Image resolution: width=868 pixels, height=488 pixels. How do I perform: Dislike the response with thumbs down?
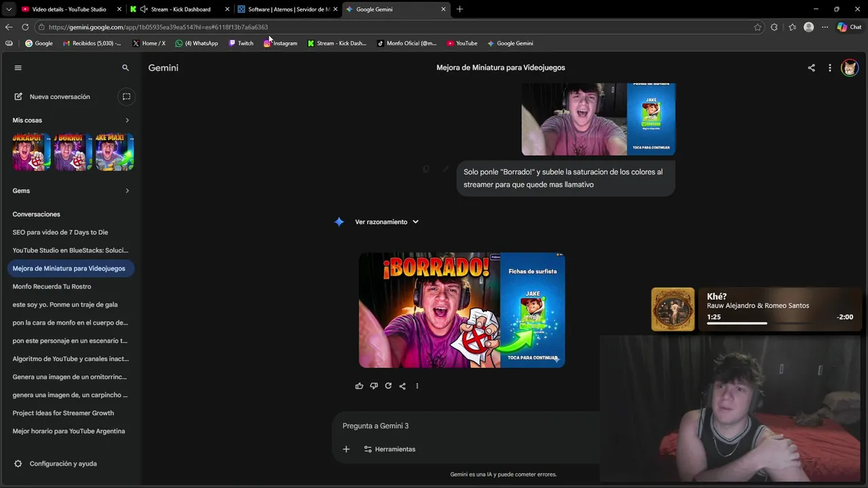[374, 386]
